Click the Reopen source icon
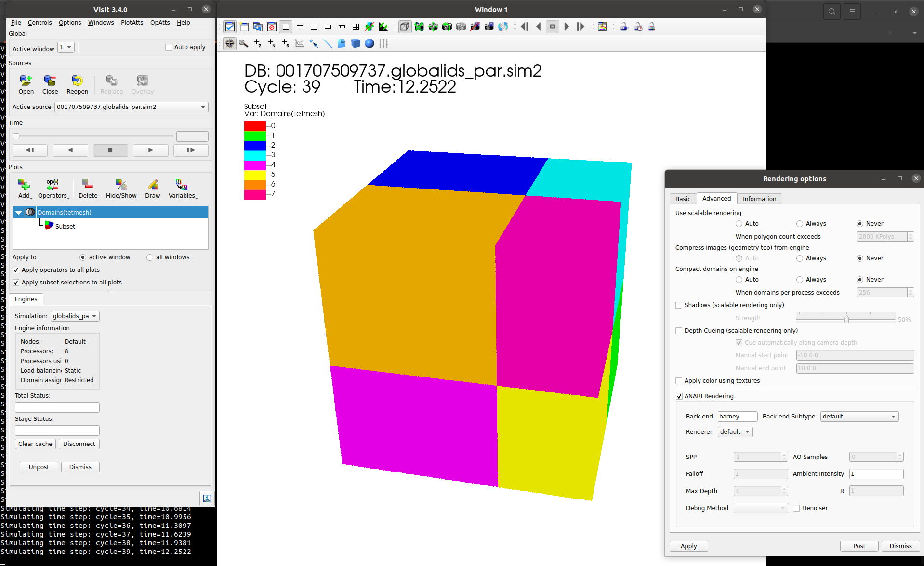Screen dimensions: 924x566 (77, 81)
